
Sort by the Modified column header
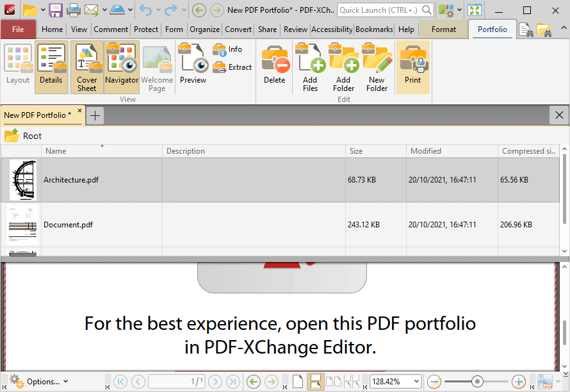point(452,151)
